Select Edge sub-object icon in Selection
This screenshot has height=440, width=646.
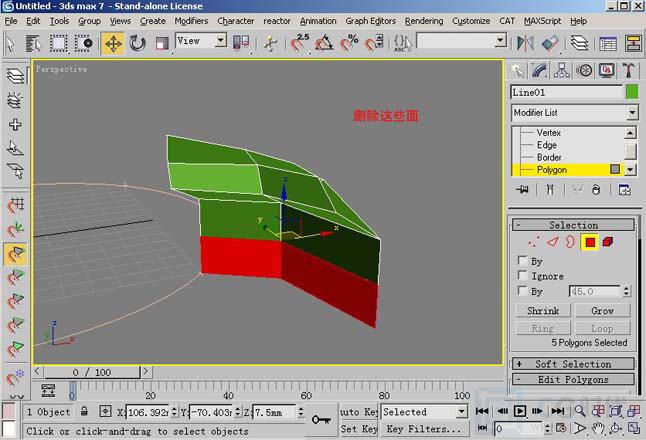[552, 242]
